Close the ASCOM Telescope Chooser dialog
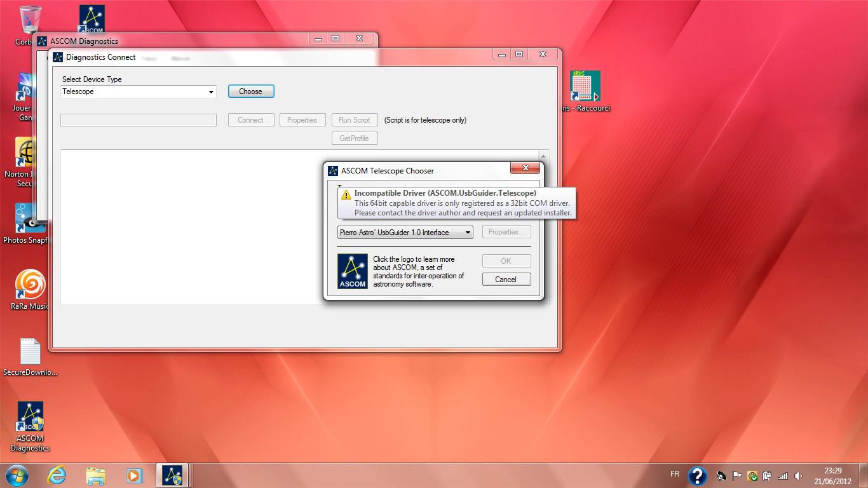Image resolution: width=868 pixels, height=488 pixels. pyautogui.click(x=526, y=168)
